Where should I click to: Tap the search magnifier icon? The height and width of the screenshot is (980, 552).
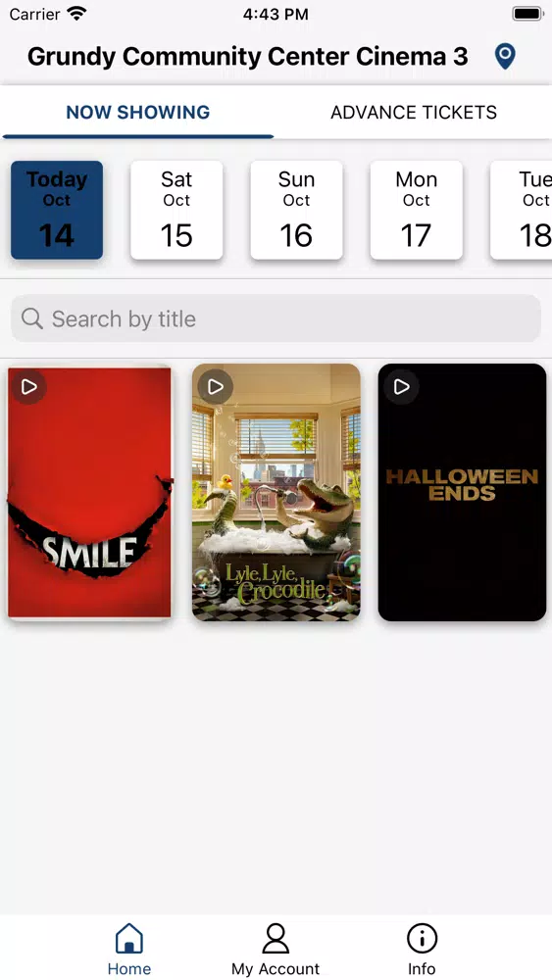[32, 318]
